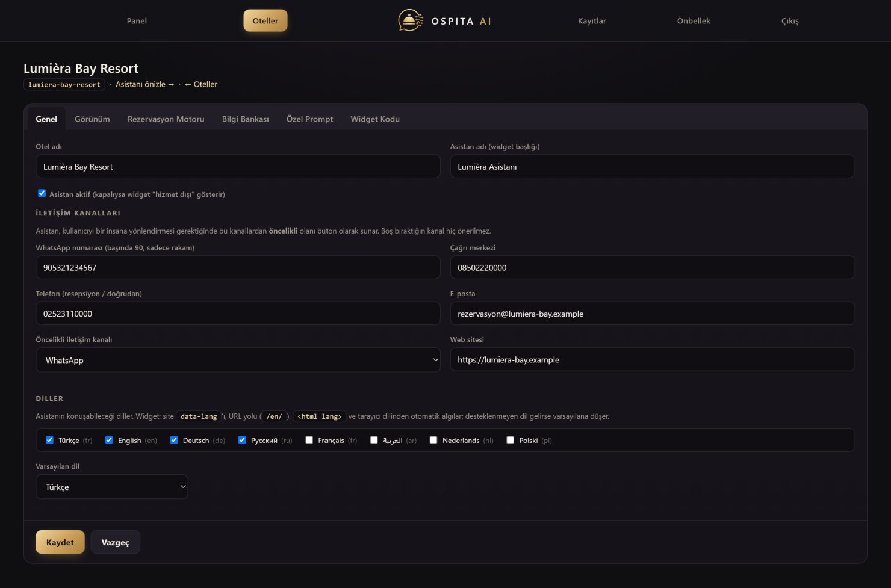Open the Özel Prompt tab
The image size is (891, 588).
point(309,119)
